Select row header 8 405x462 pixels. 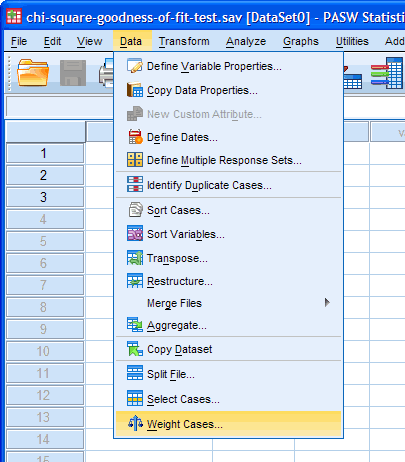point(45,307)
